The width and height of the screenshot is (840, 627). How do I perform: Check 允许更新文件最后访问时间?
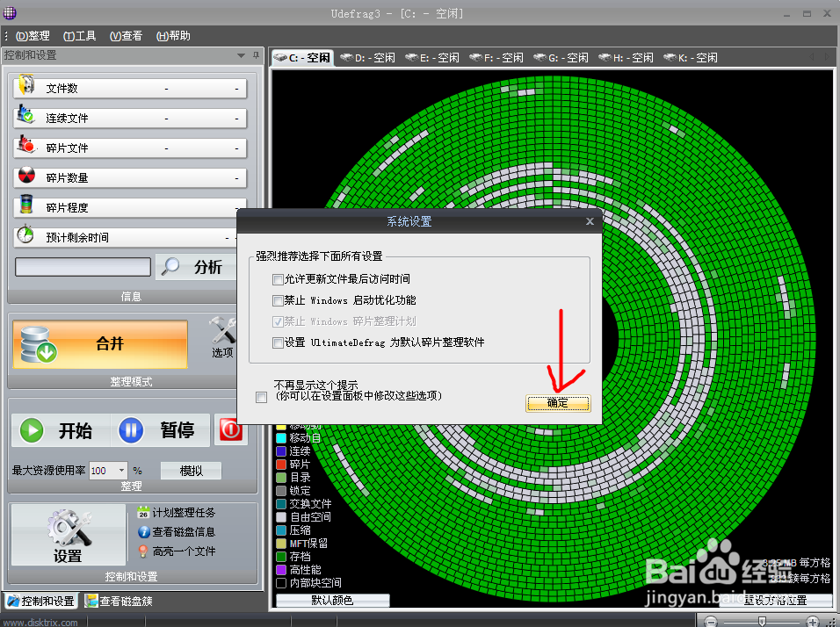(278, 279)
